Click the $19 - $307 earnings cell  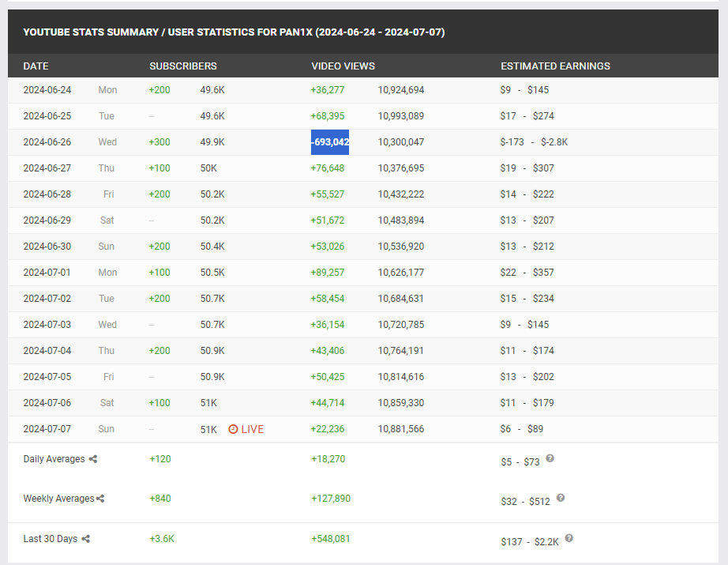[527, 168]
